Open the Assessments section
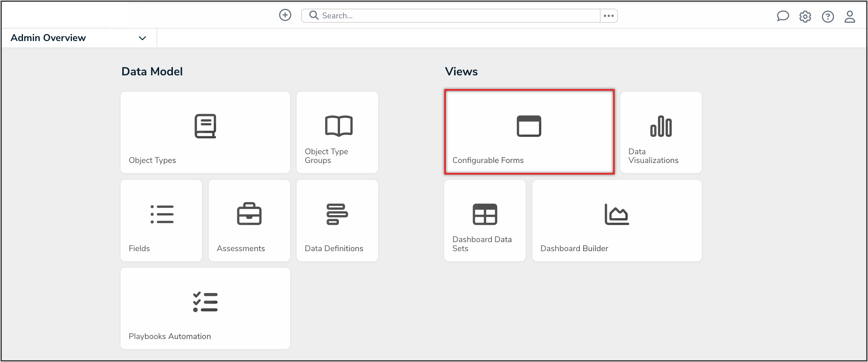Image resolution: width=868 pixels, height=362 pixels. point(249,221)
